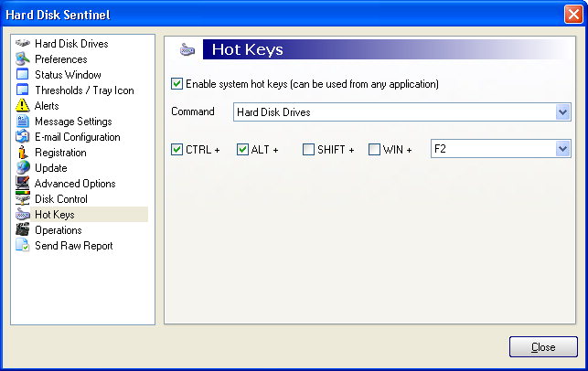Viewport: 588px width, 371px height.
Task: Click the Registration icon
Action: pos(23,153)
